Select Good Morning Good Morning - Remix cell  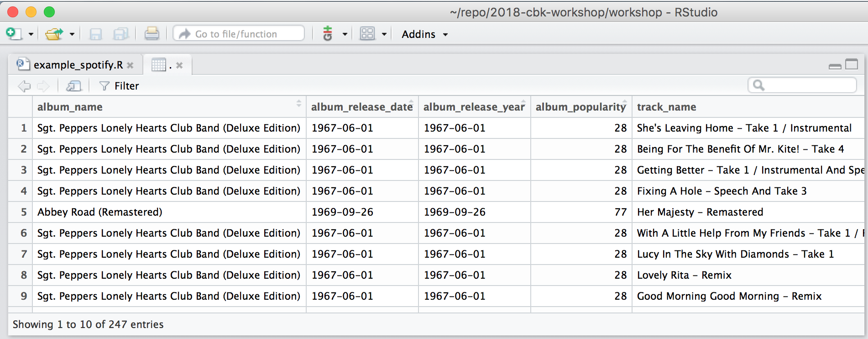[x=748, y=296]
